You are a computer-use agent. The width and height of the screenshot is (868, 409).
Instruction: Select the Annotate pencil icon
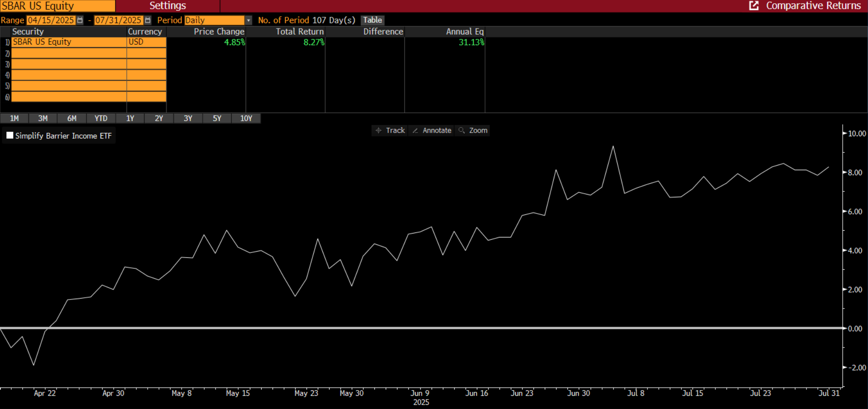click(x=415, y=130)
